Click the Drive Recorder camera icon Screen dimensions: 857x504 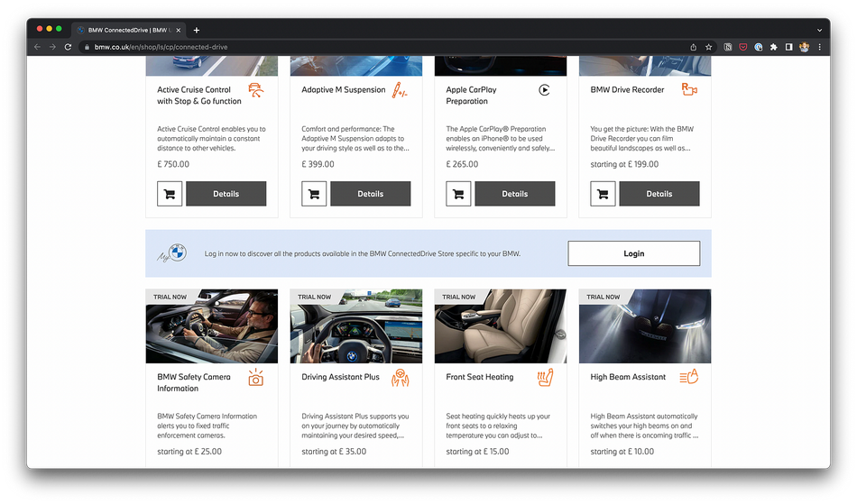click(x=689, y=89)
